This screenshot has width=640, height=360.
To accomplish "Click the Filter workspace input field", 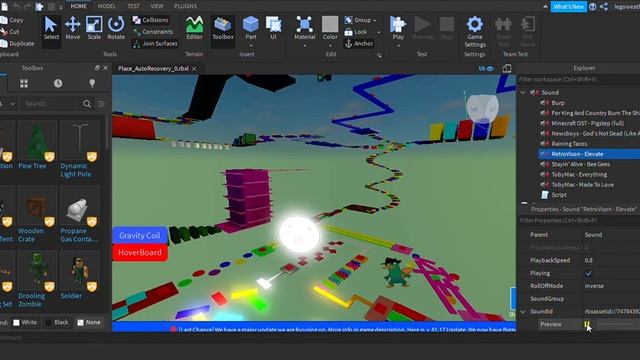I will coord(579,79).
